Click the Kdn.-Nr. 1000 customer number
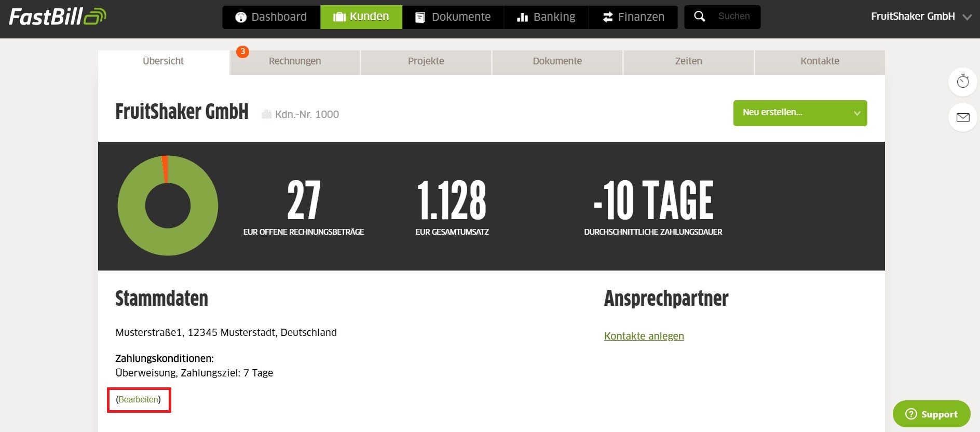The height and width of the screenshot is (432, 980). click(x=307, y=114)
